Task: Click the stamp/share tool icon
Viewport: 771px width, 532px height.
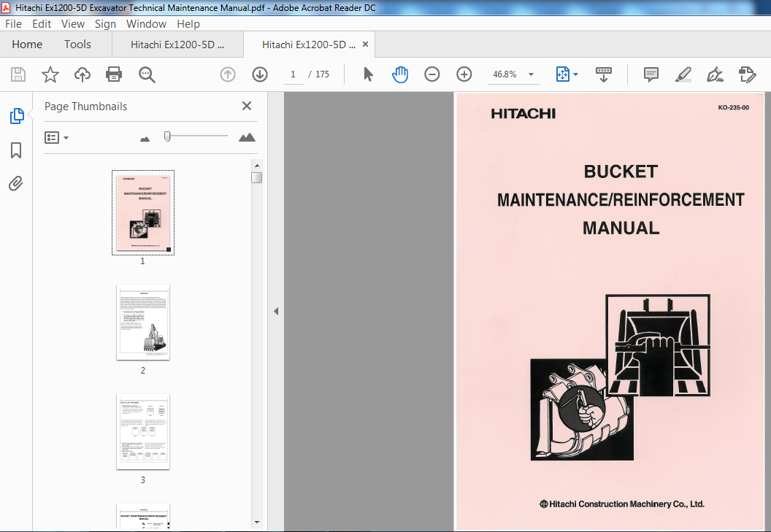Action: (x=748, y=74)
